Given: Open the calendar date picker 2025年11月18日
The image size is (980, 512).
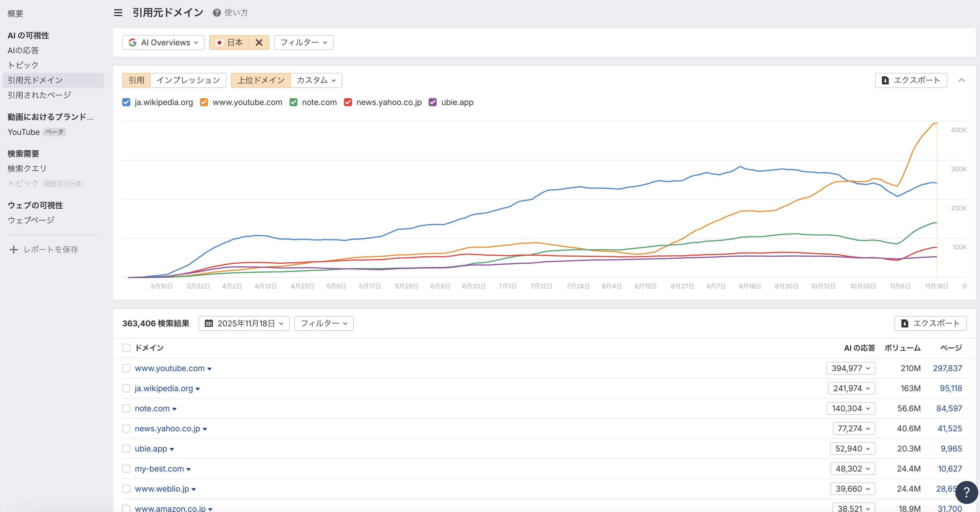Looking at the screenshot, I should click(x=244, y=323).
